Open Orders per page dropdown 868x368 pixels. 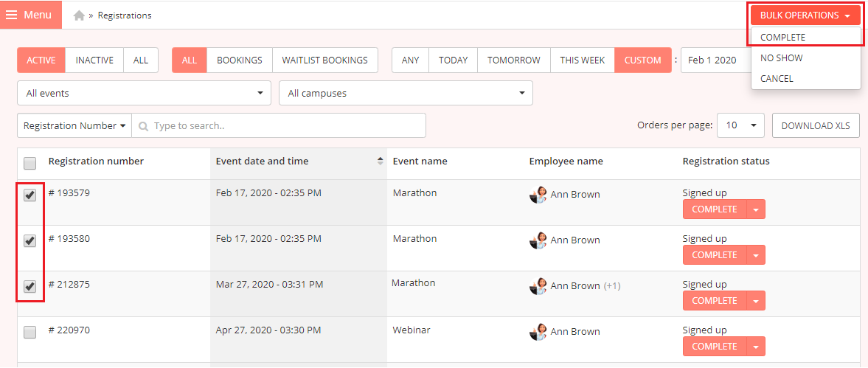(740, 125)
